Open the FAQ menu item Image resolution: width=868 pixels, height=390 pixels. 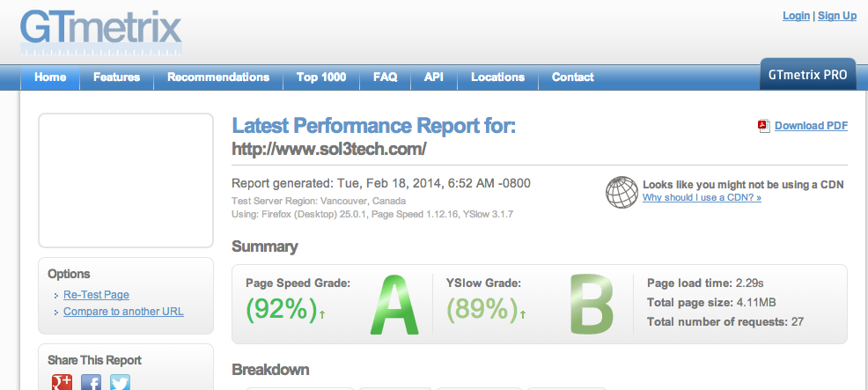point(386,77)
